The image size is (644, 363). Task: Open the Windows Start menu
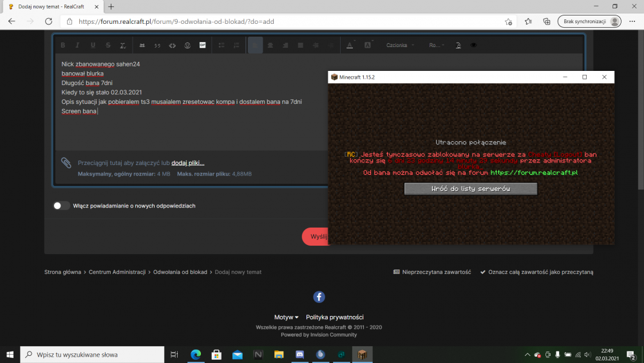[10, 355]
